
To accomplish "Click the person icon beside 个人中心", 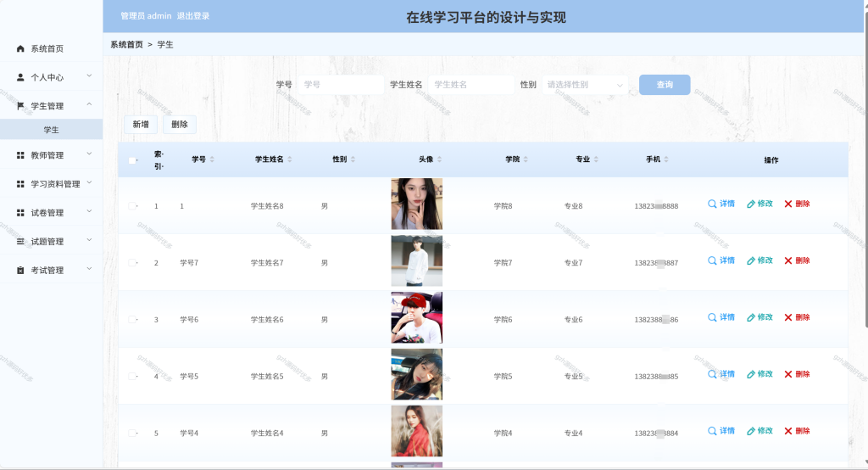I will (x=20, y=77).
